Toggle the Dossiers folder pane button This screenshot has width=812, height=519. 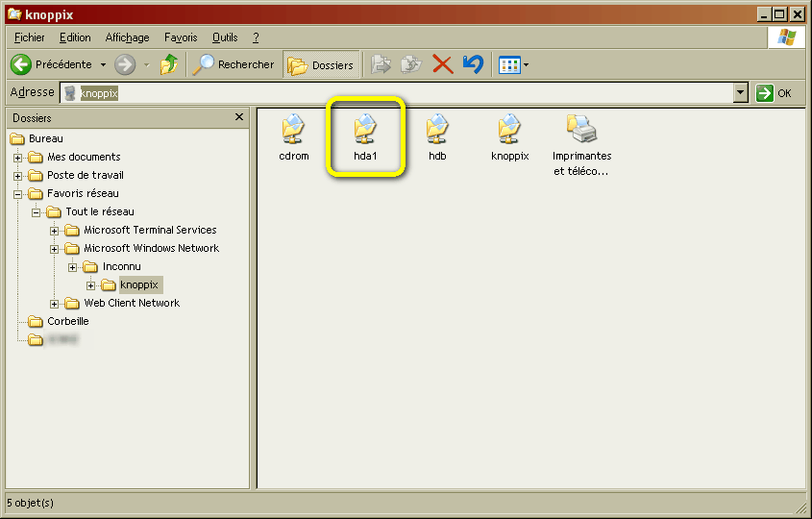(321, 64)
